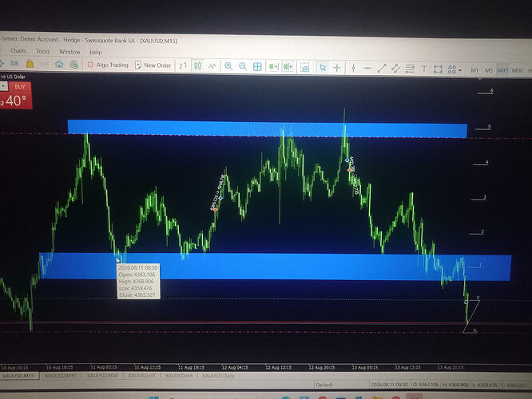Set timeframe to M30 in toolbar
The image size is (532, 399).
[517, 71]
